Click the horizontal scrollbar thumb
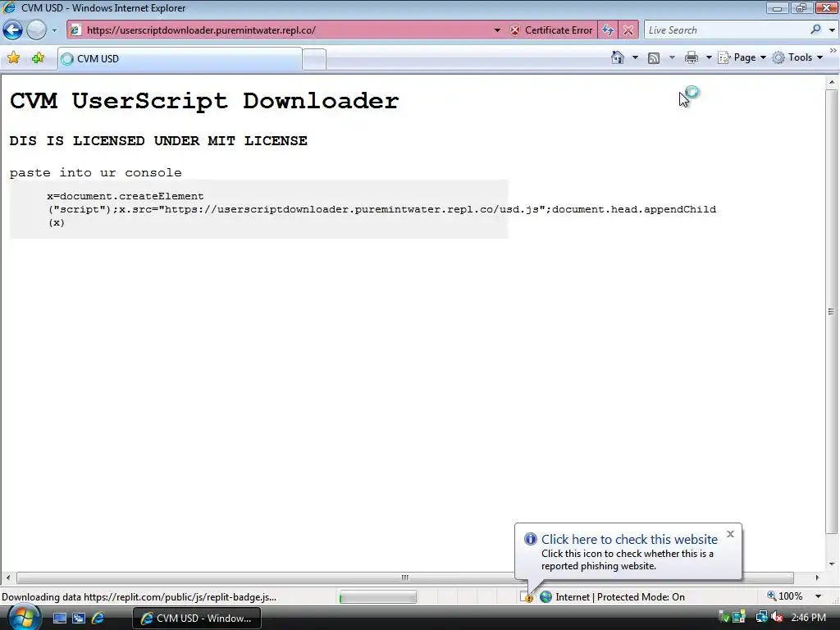Screen dimensions: 840x630 [405, 577]
